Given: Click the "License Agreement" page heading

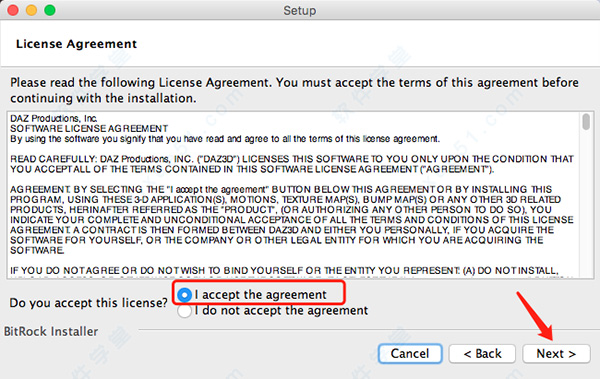Looking at the screenshot, I should tap(76, 44).
